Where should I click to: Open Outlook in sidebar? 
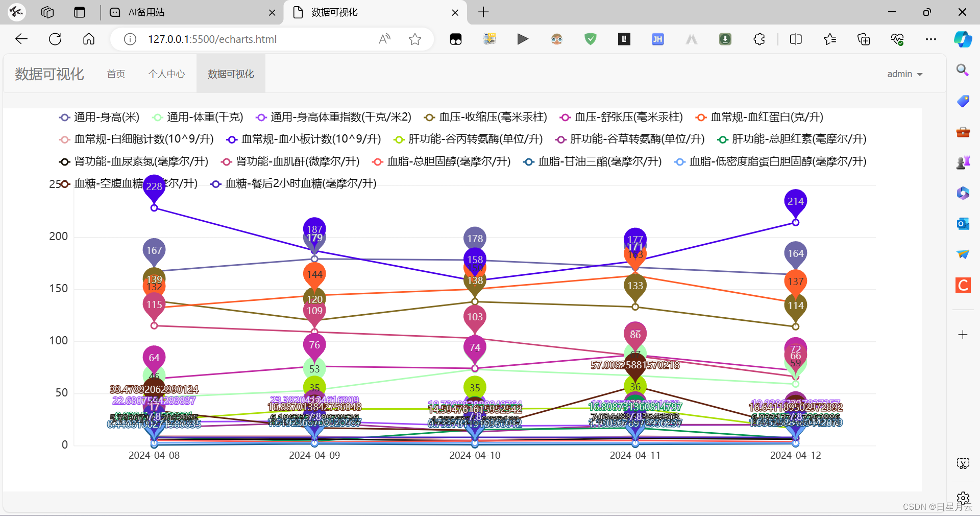click(963, 224)
